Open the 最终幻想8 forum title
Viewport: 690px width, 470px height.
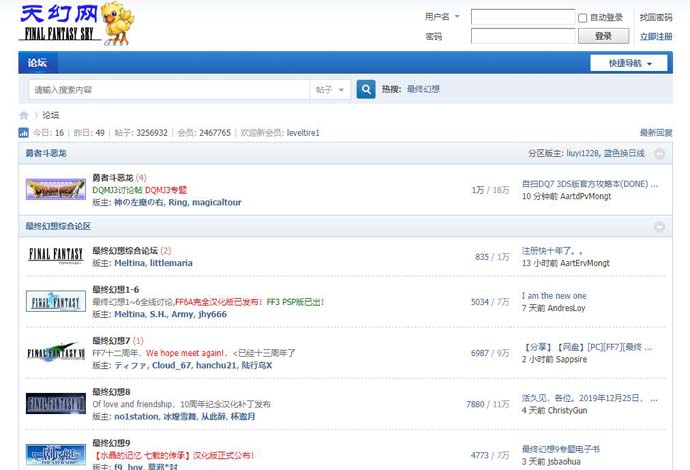(111, 392)
